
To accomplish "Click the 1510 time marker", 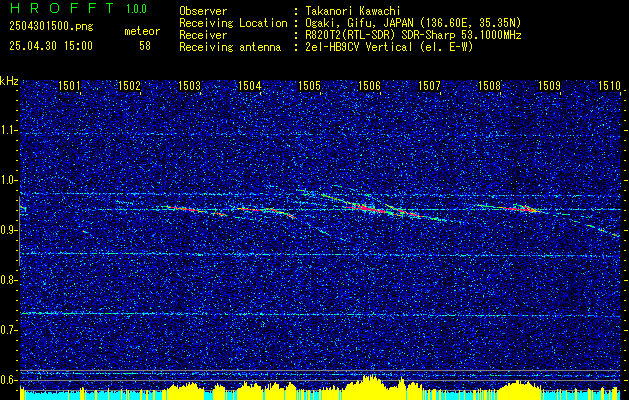I will tap(609, 85).
